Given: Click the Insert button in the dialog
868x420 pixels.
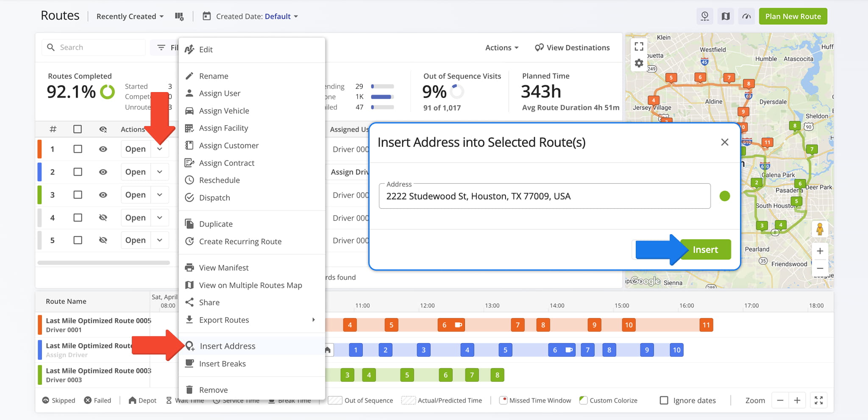Looking at the screenshot, I should point(705,249).
